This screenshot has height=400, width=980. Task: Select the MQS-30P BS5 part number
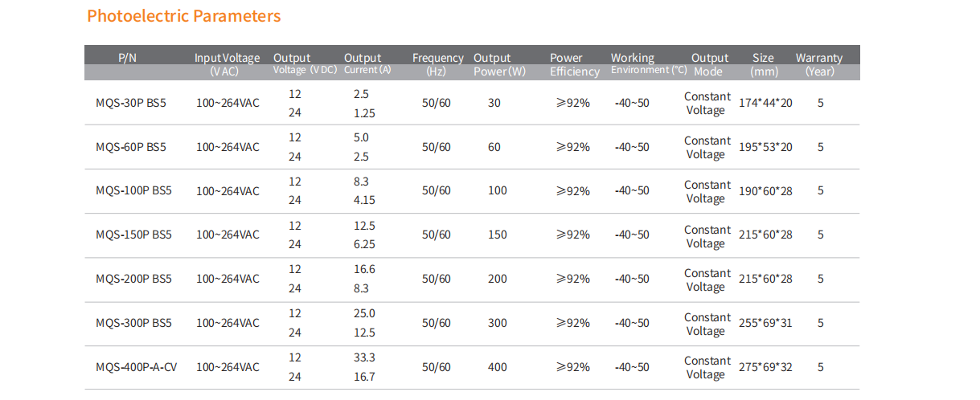click(x=131, y=103)
